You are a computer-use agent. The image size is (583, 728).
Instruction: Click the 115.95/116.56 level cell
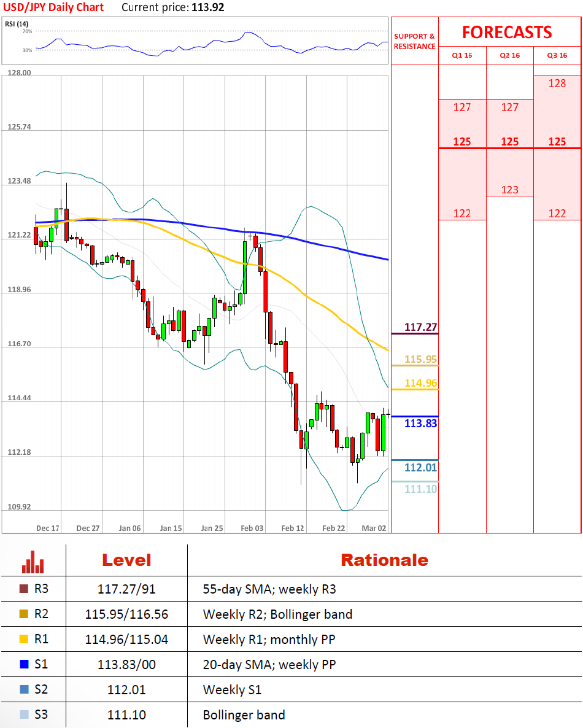pyautogui.click(x=126, y=614)
